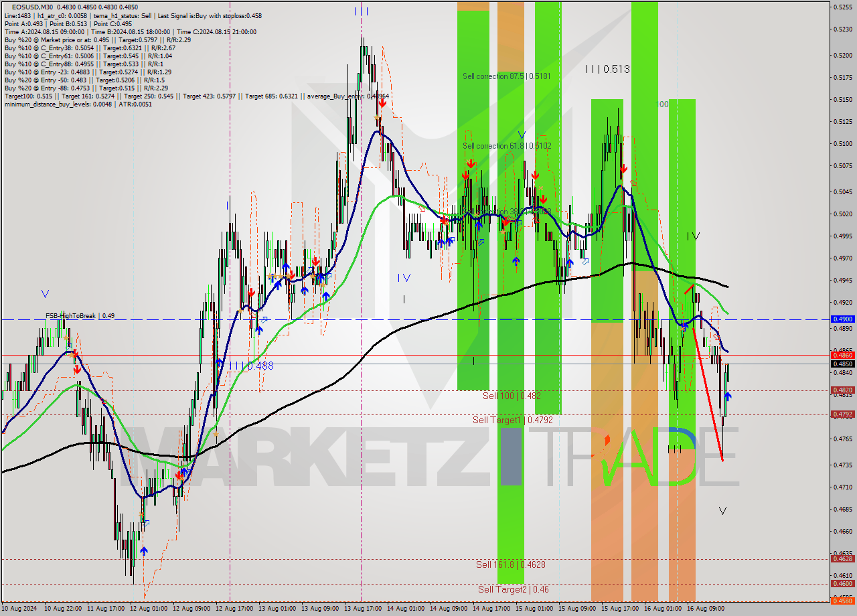Click the '16 Aug 01:00' time label

(x=662, y=609)
